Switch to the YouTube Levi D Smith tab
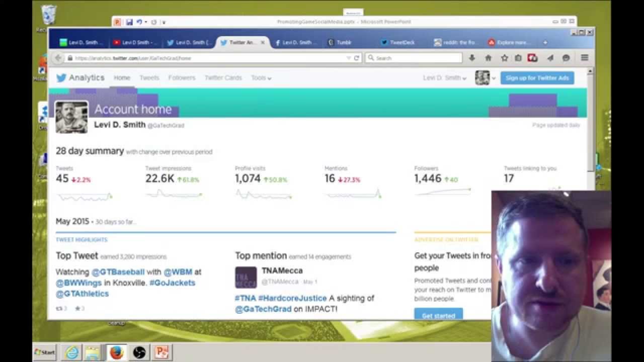This screenshot has height=362, width=644. tap(135, 43)
